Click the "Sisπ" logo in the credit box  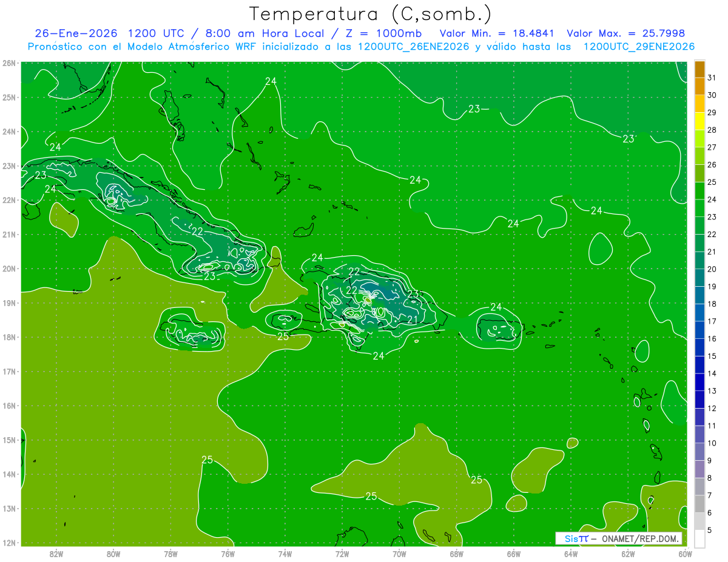(576, 538)
